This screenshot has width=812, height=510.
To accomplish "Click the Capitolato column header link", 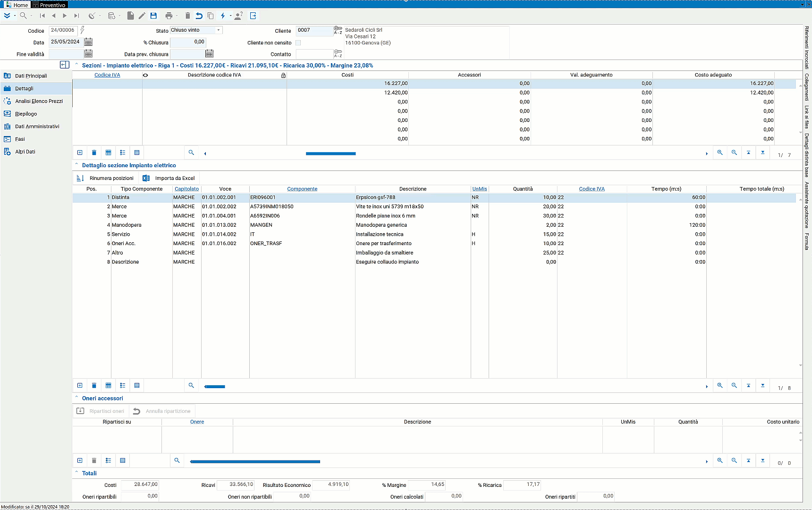I will (187, 189).
